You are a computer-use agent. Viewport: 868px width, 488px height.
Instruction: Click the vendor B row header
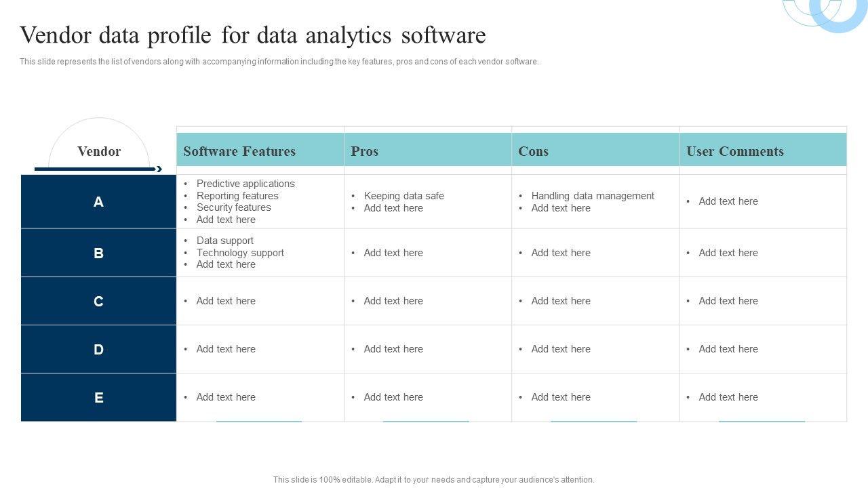(x=98, y=253)
